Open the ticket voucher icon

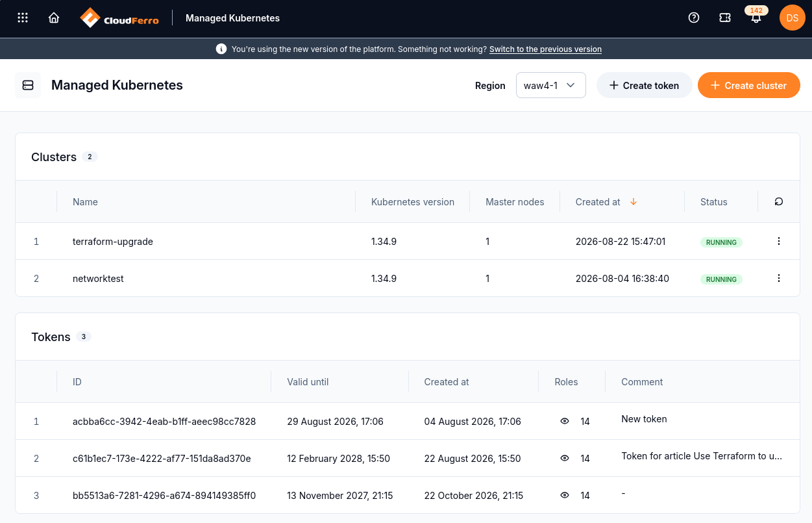pos(725,18)
